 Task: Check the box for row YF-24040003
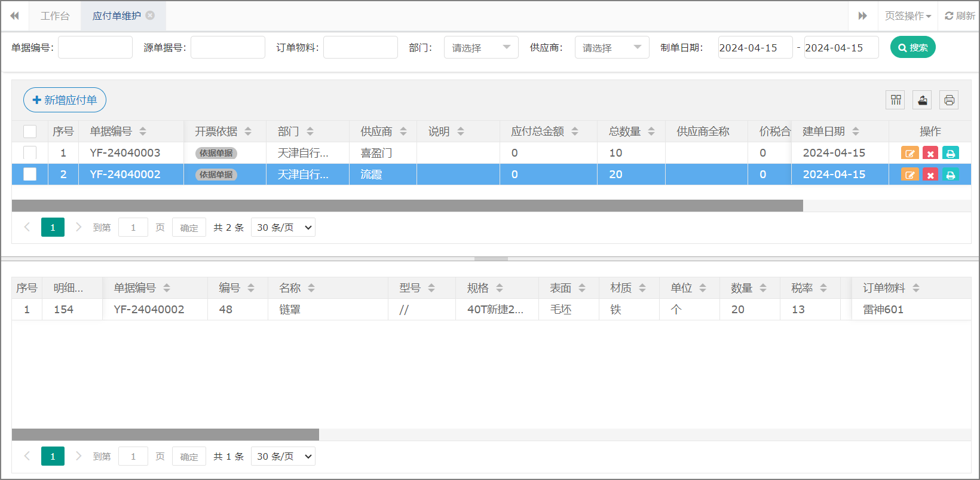(30, 153)
